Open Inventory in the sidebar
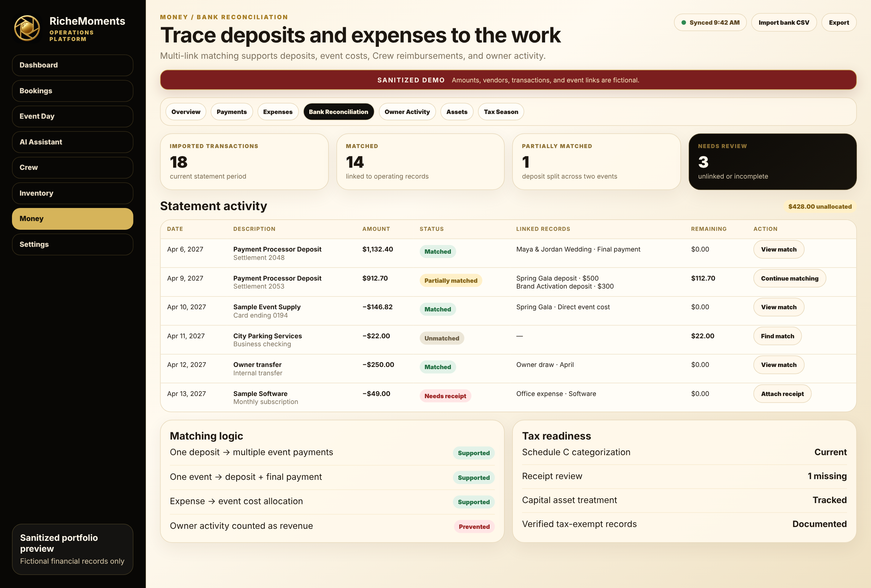Viewport: 871px width, 588px height. [72, 193]
